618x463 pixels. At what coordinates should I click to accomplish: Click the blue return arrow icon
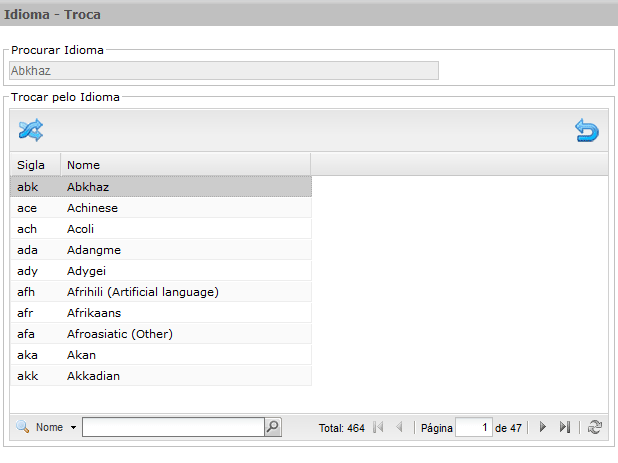click(587, 130)
